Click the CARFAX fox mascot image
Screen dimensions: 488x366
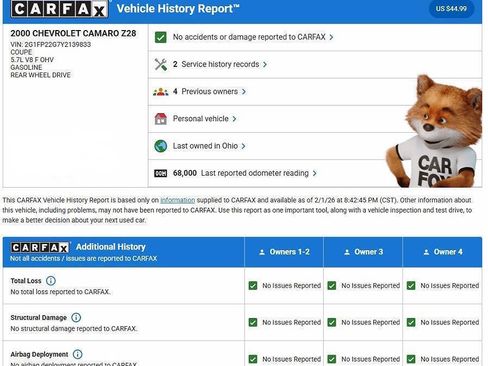point(435,131)
